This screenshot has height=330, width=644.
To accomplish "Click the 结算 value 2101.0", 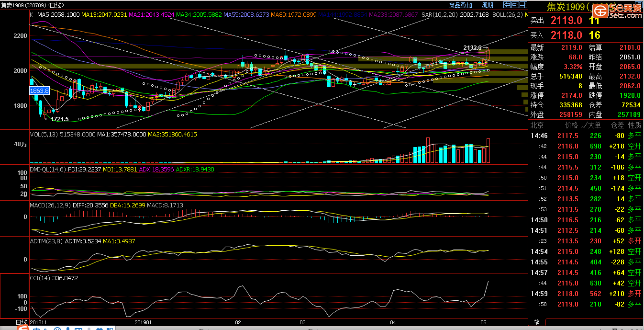I will pyautogui.click(x=630, y=47).
